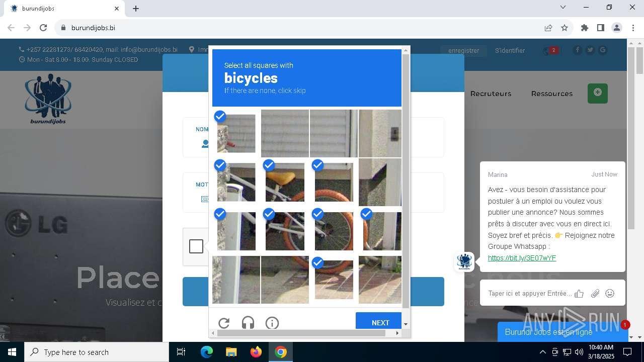
Task: Click the taskbar search box
Action: point(97,352)
